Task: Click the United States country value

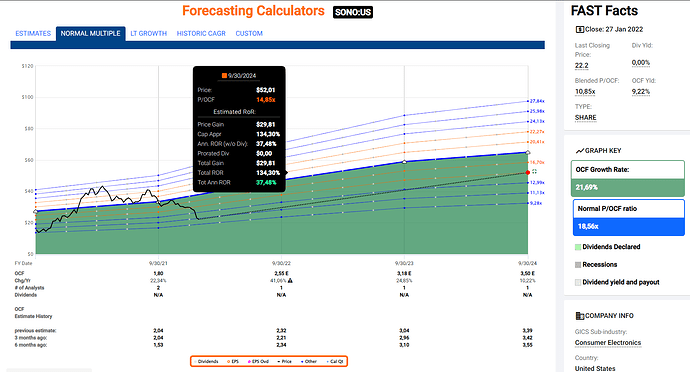Action: [x=595, y=368]
